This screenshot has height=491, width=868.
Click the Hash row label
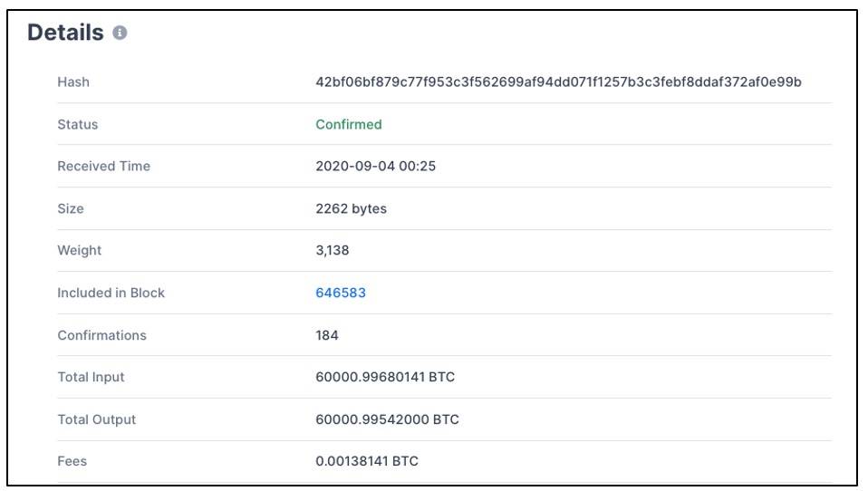coord(73,82)
